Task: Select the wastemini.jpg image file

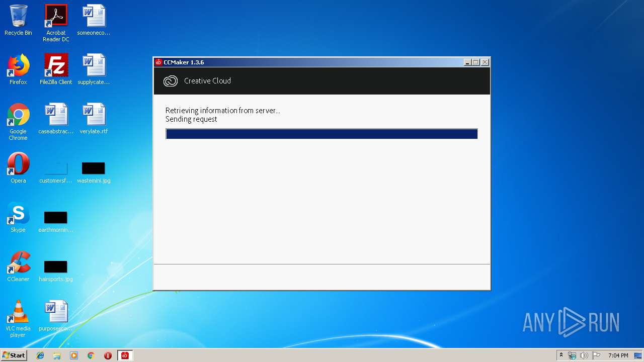Action: (x=94, y=172)
